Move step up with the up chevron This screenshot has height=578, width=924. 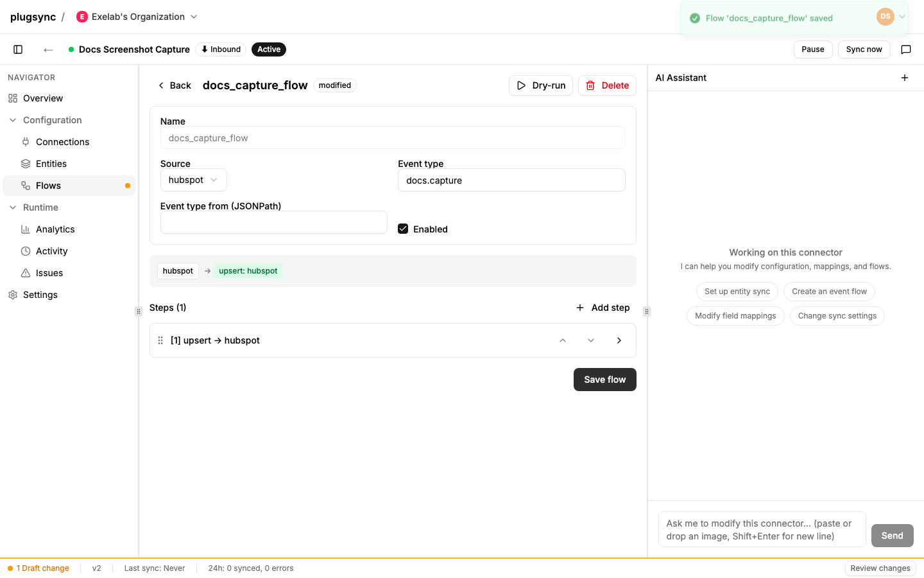point(563,340)
